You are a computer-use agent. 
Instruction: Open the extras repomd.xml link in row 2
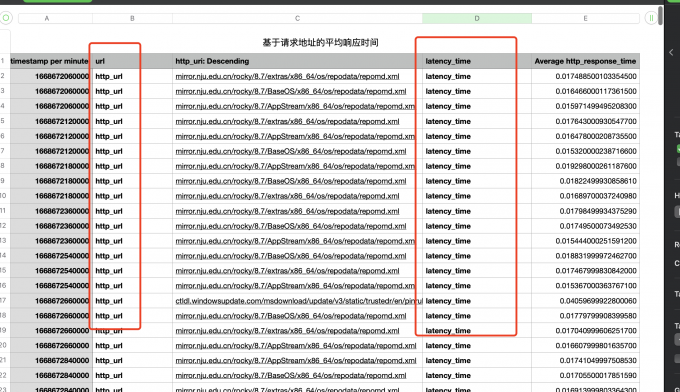(x=287, y=76)
